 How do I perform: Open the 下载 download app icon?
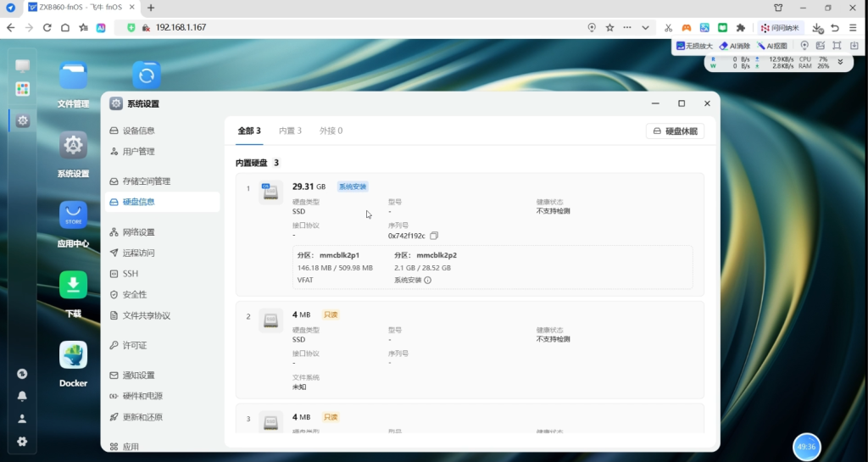coord(73,286)
